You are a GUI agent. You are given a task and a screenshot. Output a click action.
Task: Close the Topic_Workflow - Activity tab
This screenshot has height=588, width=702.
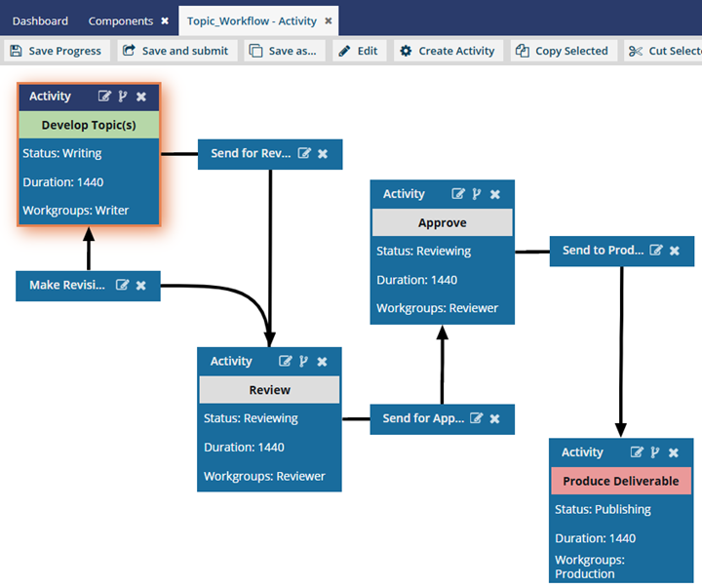[x=329, y=20]
